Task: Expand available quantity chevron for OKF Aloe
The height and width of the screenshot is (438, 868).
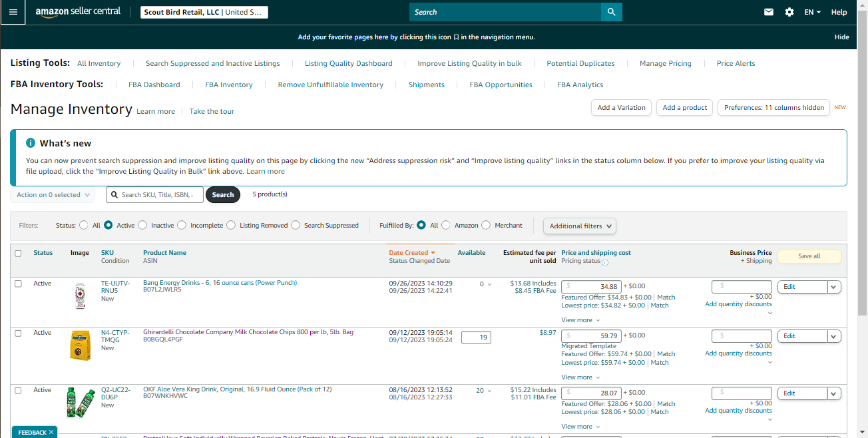Action: [x=490, y=391]
